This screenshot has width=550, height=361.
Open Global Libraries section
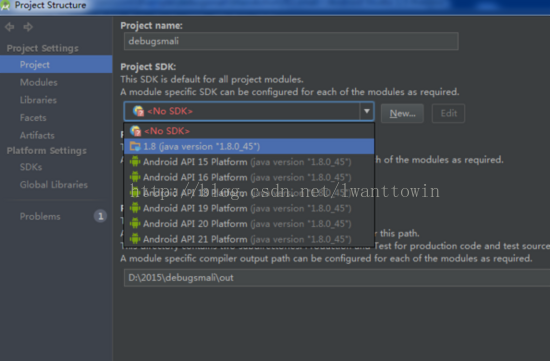click(54, 185)
